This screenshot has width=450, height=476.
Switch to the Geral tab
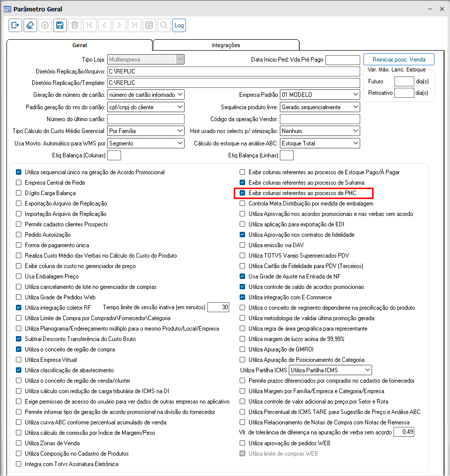79,45
